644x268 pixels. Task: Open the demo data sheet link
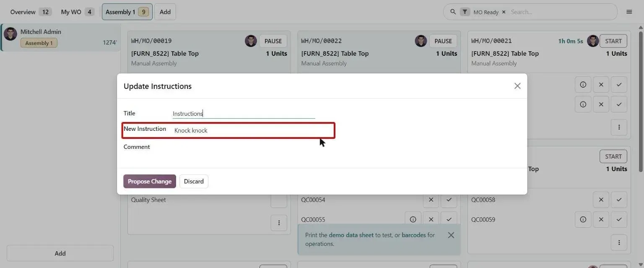(x=351, y=235)
